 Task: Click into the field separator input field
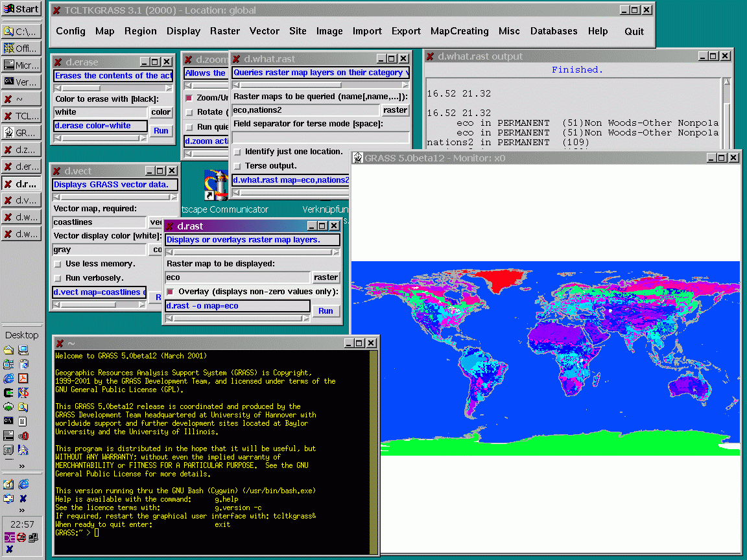pos(320,137)
